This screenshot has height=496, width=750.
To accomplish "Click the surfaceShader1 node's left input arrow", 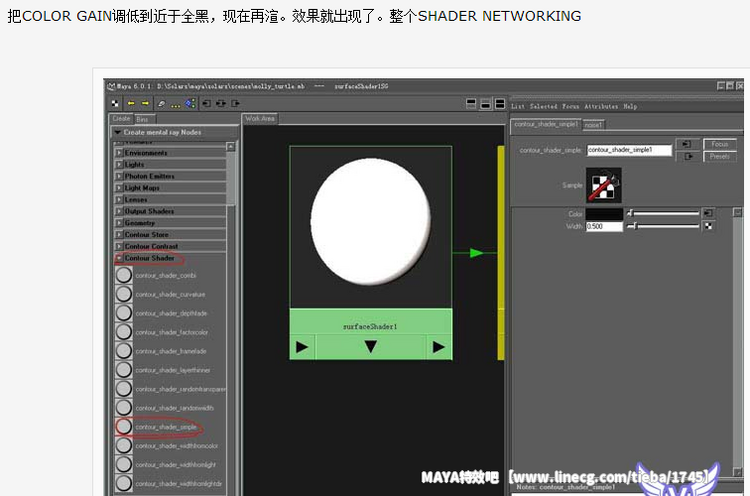I will [302, 347].
